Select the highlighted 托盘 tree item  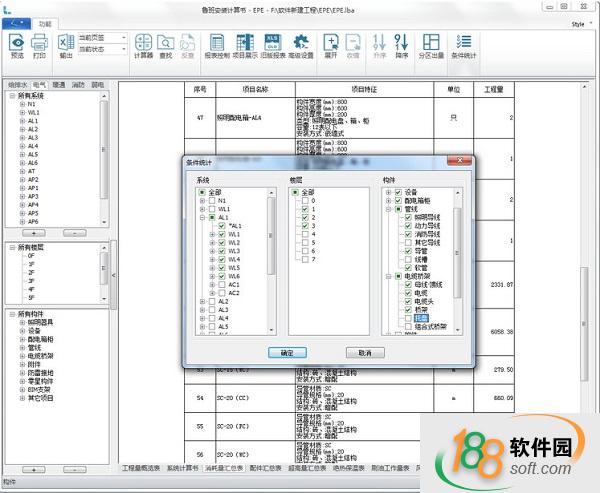pos(421,318)
